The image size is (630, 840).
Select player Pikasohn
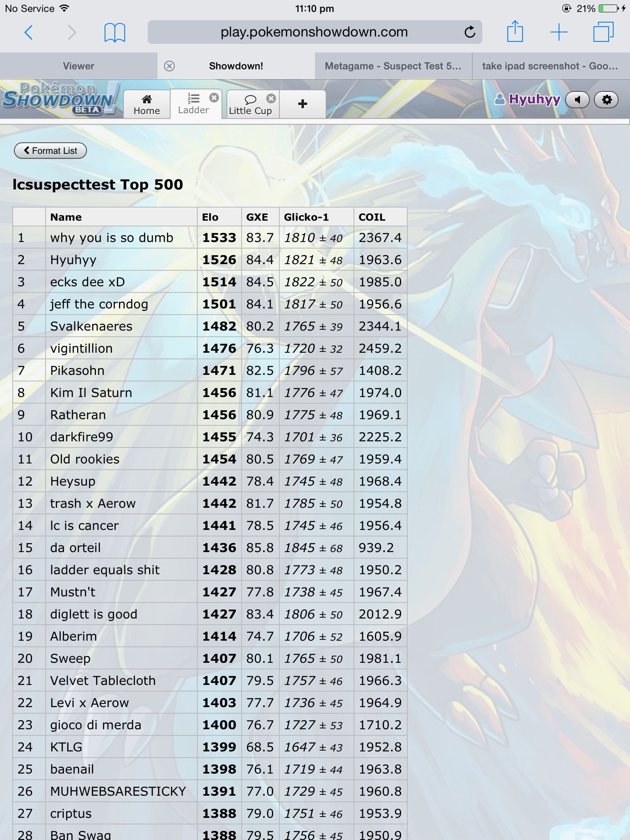[77, 370]
